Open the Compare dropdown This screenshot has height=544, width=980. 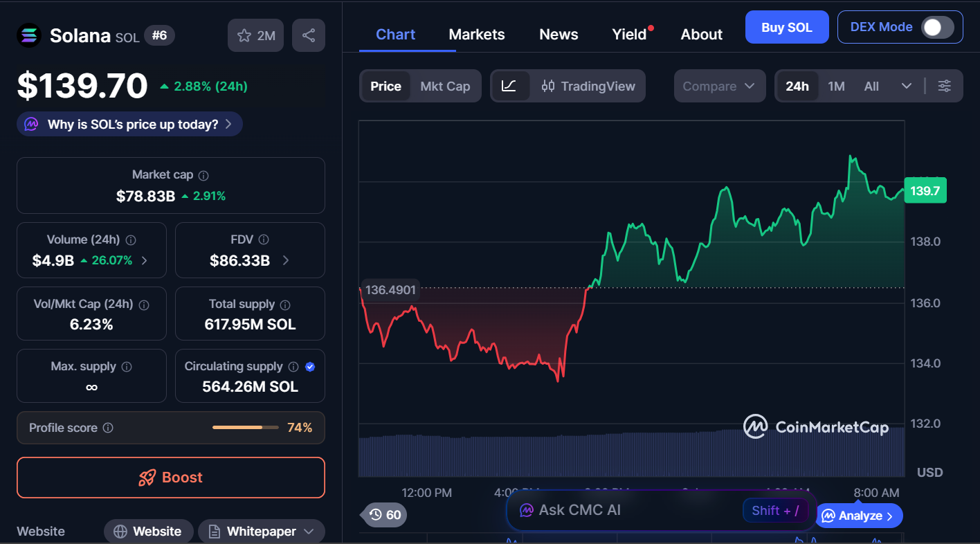pyautogui.click(x=719, y=86)
